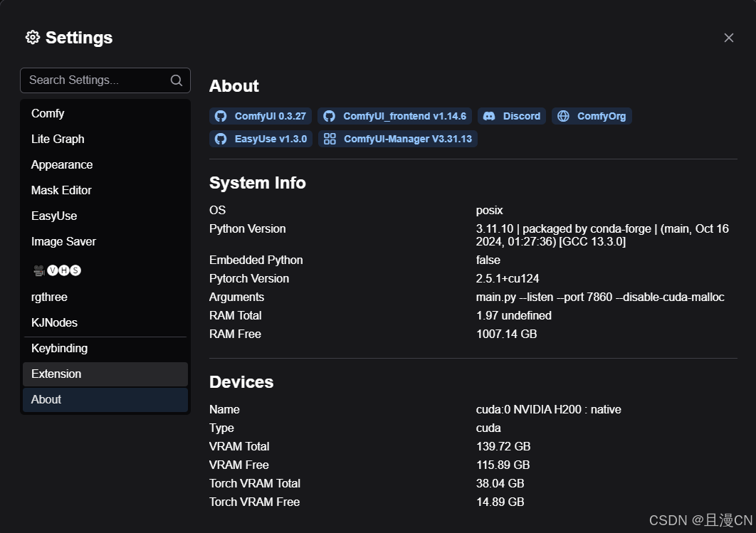Click the search magnifier icon
Screen dimensions: 756x533
click(x=177, y=80)
